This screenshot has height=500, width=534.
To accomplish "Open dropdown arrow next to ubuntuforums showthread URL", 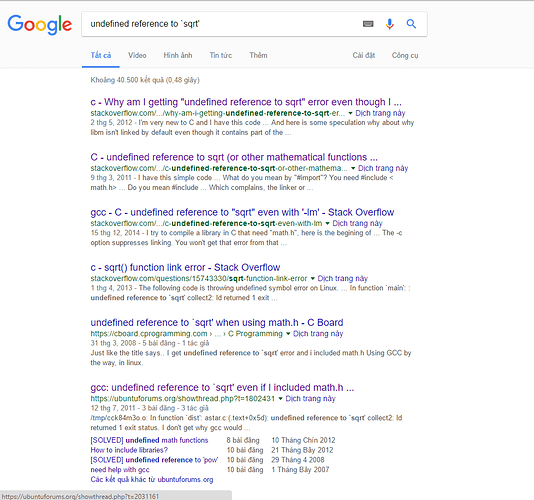I will point(280,399).
